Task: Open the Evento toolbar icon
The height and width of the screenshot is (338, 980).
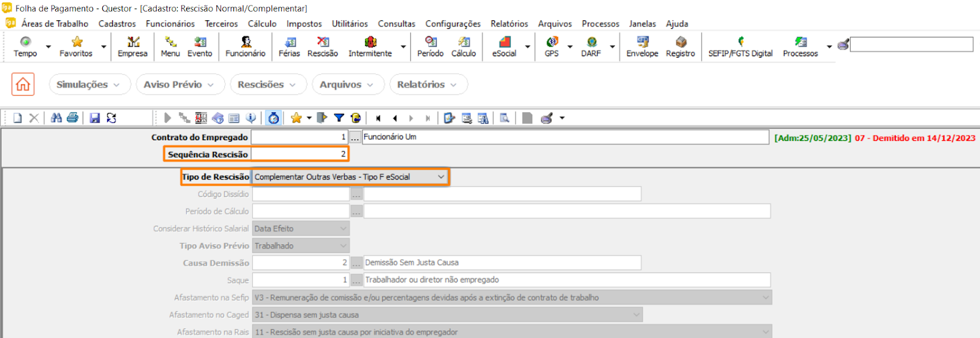Action: [200, 47]
